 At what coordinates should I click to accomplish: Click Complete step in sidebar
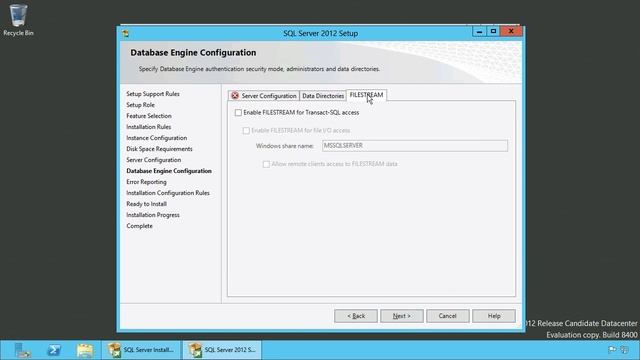139,226
